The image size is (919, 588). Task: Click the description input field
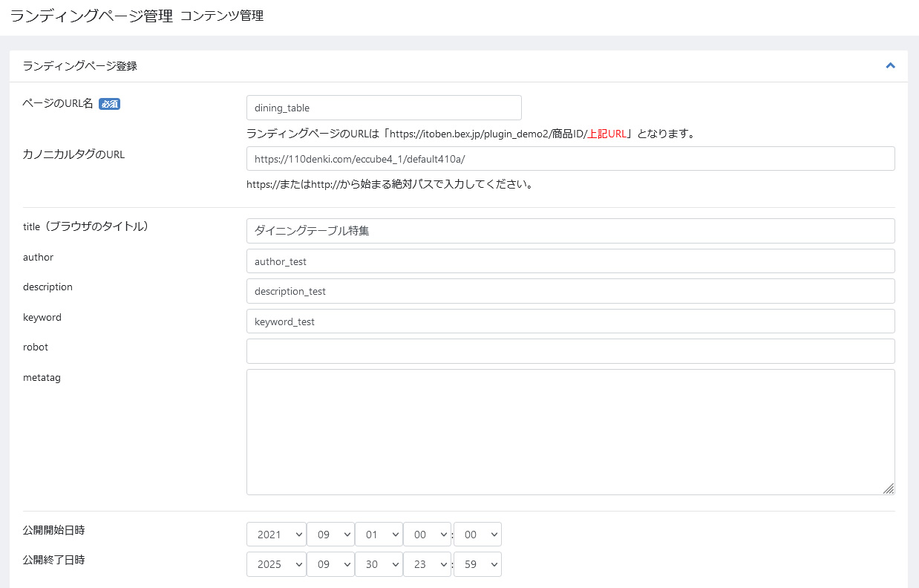[x=570, y=291]
